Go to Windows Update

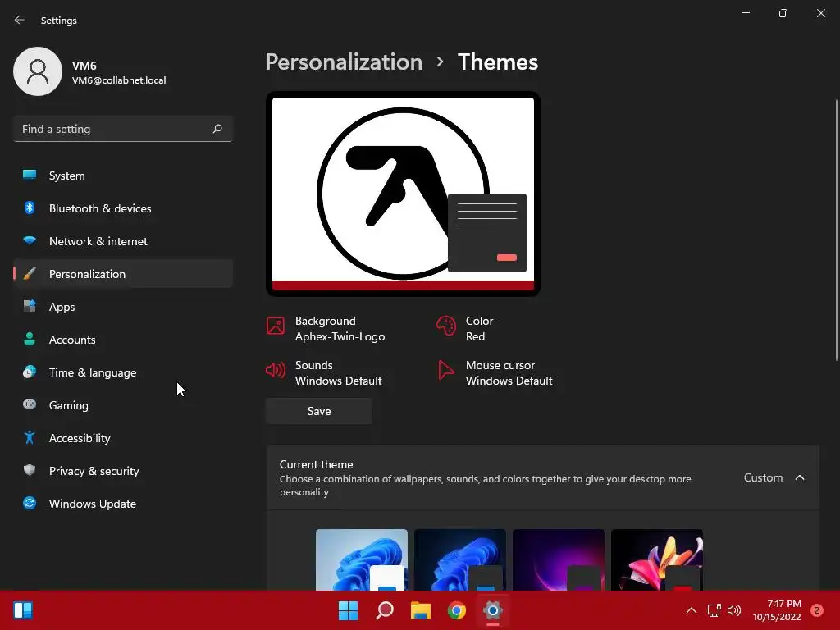[x=123, y=503]
